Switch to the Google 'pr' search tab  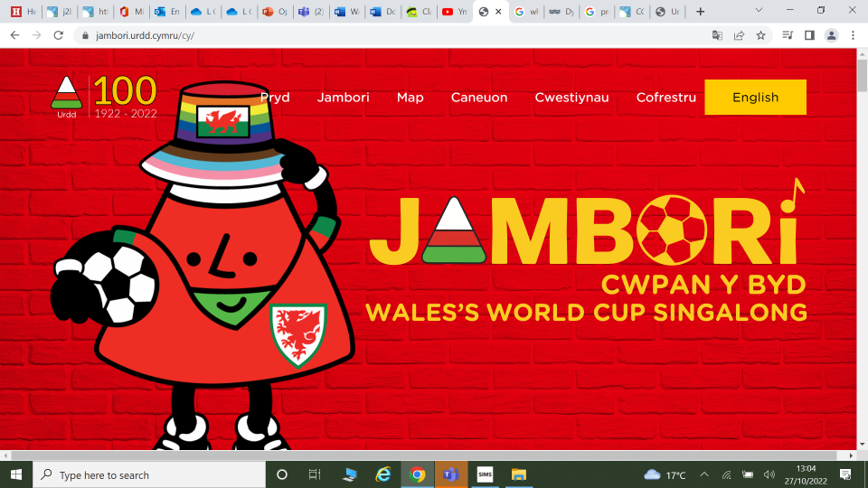[597, 12]
